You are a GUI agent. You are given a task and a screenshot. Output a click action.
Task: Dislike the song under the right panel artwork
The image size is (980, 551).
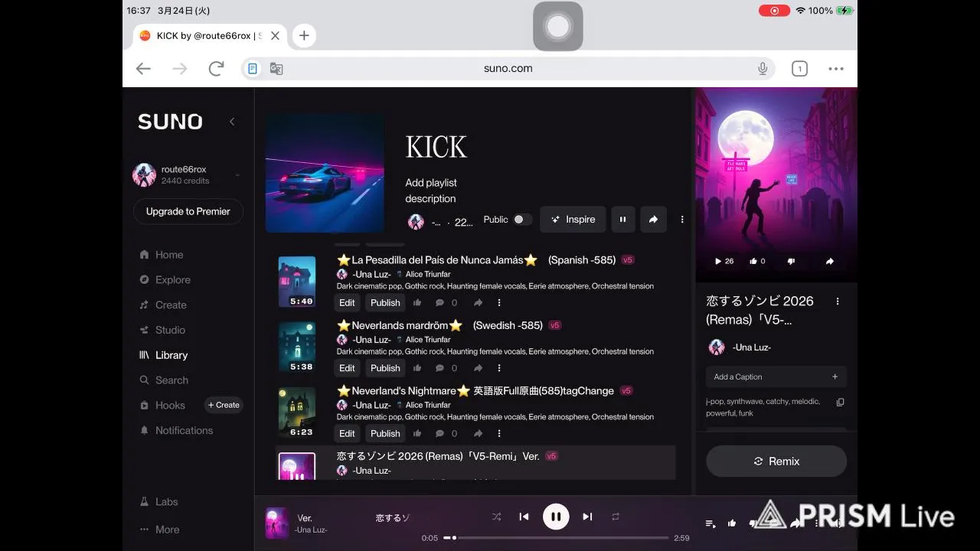coord(791,261)
